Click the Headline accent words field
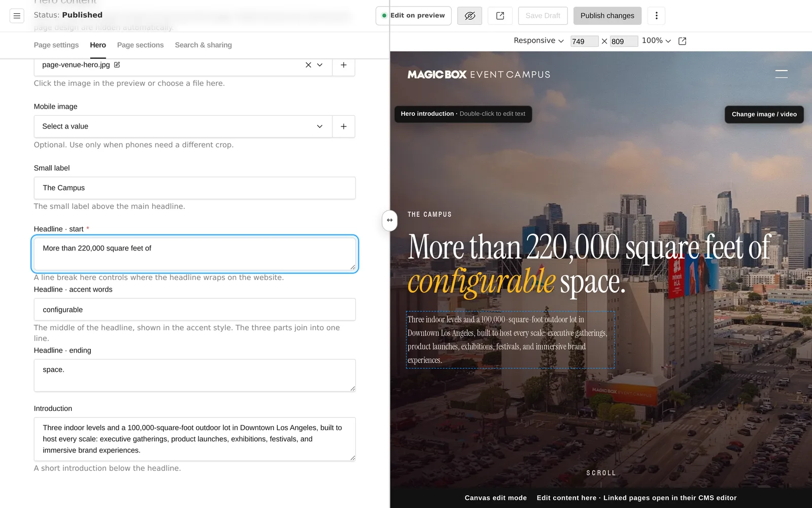Screen dimensions: 812x508 194,309
